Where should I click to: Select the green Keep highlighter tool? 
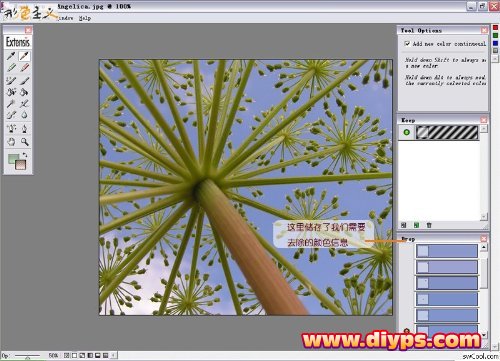[x=11, y=68]
